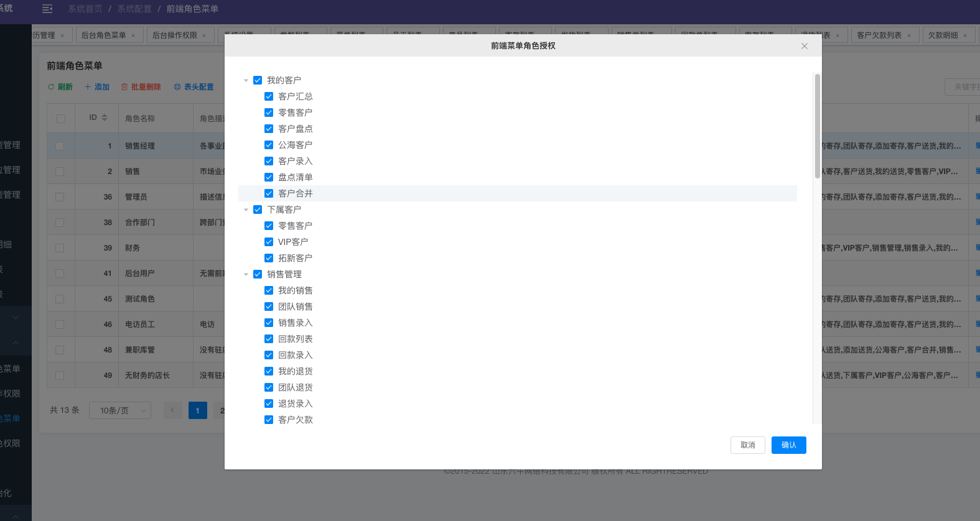The height and width of the screenshot is (521, 980).
Task: Select row checkbox for 销售经理
Action: click(x=60, y=146)
